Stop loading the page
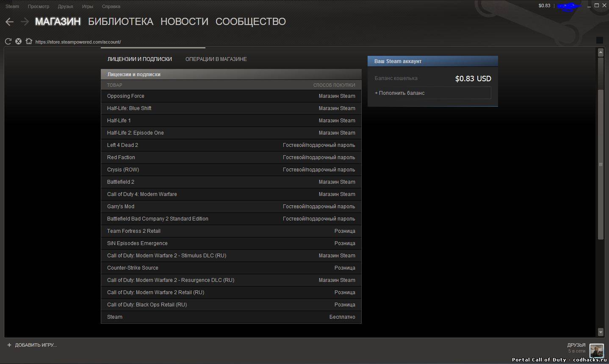Screen dimensions: 609x364 coord(18,41)
